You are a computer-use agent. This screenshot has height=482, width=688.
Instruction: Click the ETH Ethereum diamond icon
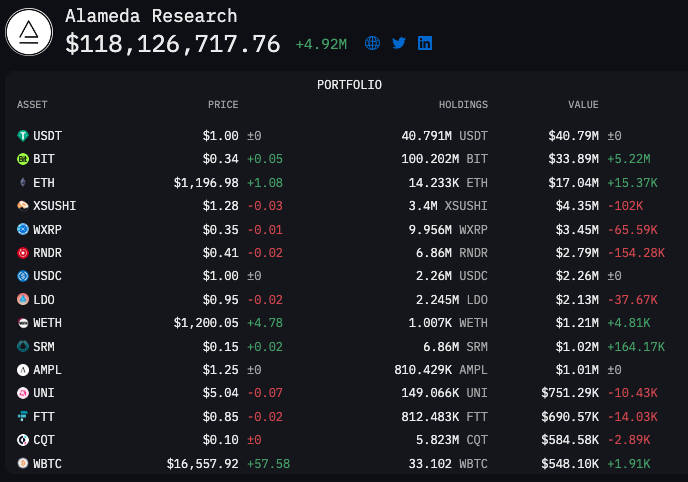click(x=23, y=182)
